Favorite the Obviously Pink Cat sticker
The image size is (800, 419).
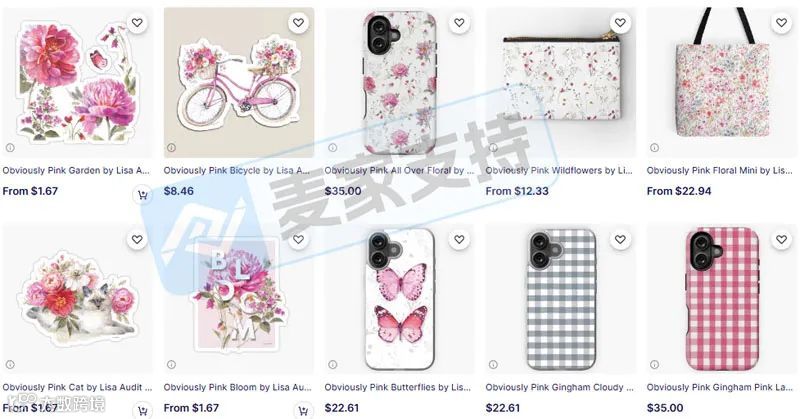(137, 239)
